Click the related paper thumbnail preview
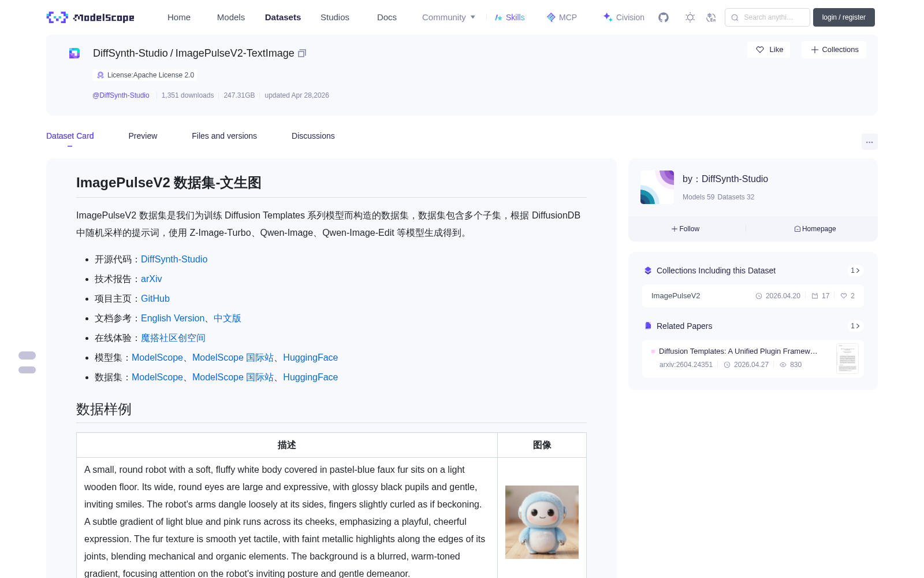Viewport: 924px width, 578px height. 847,358
